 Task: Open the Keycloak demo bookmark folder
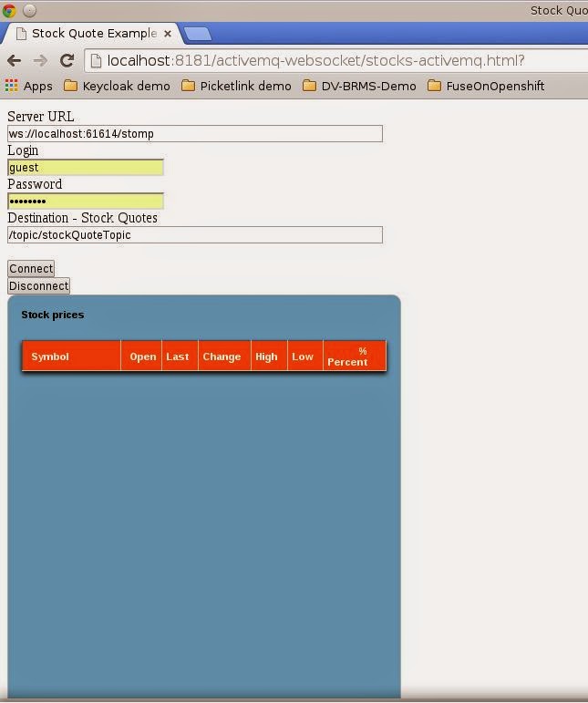click(x=117, y=86)
